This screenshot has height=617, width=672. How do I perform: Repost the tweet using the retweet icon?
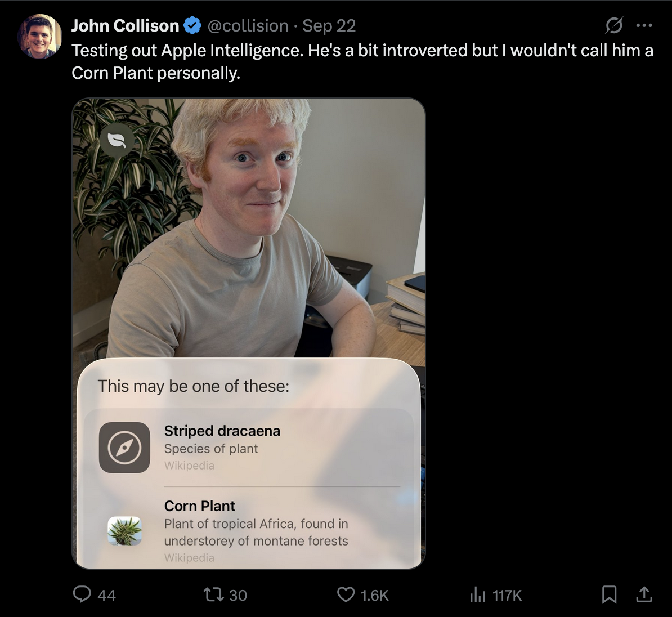click(x=213, y=594)
